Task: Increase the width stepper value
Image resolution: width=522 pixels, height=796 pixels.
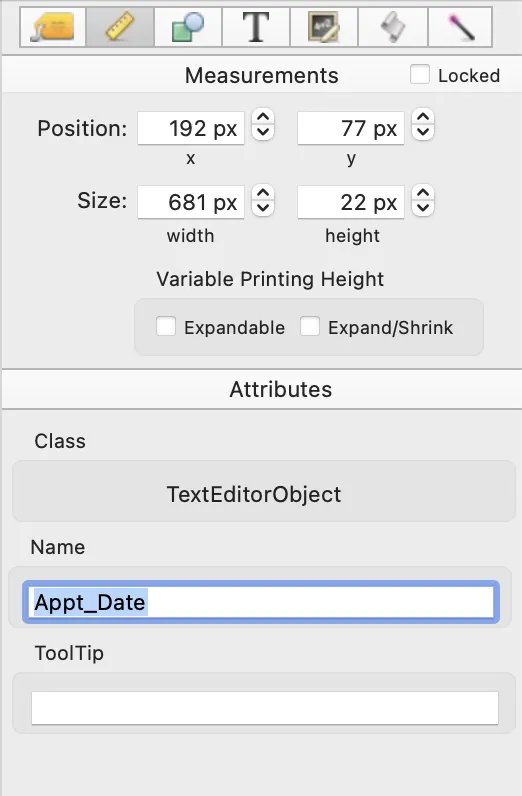Action: coord(263,193)
